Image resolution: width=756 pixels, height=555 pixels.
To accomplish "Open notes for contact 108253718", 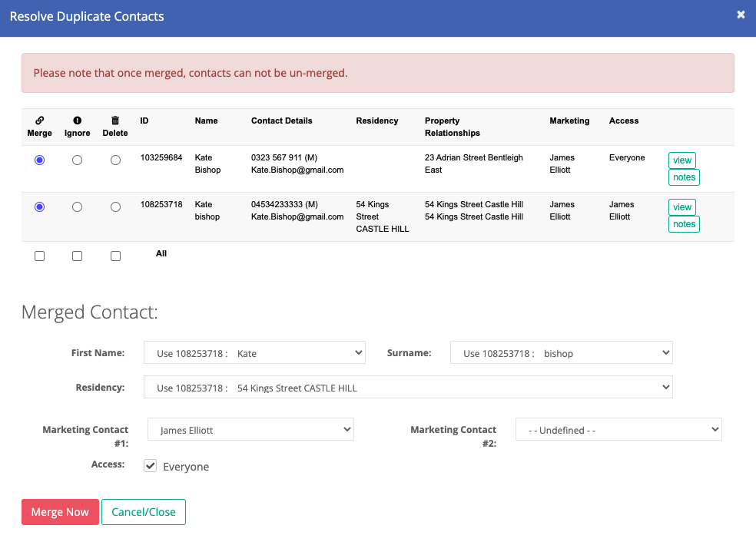I will [684, 224].
